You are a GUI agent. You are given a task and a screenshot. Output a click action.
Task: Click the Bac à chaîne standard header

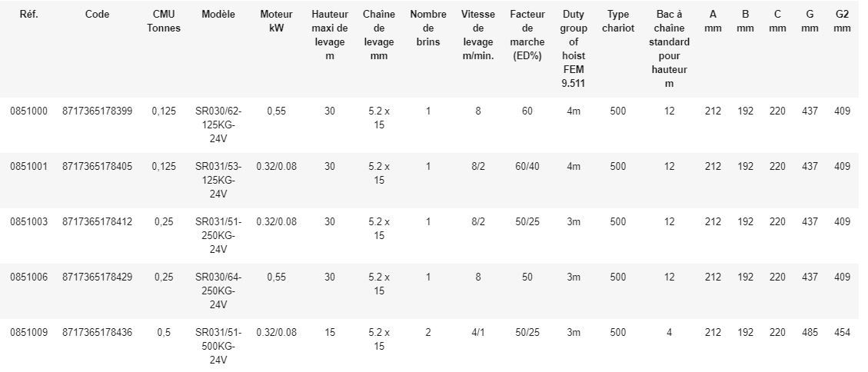click(x=669, y=49)
